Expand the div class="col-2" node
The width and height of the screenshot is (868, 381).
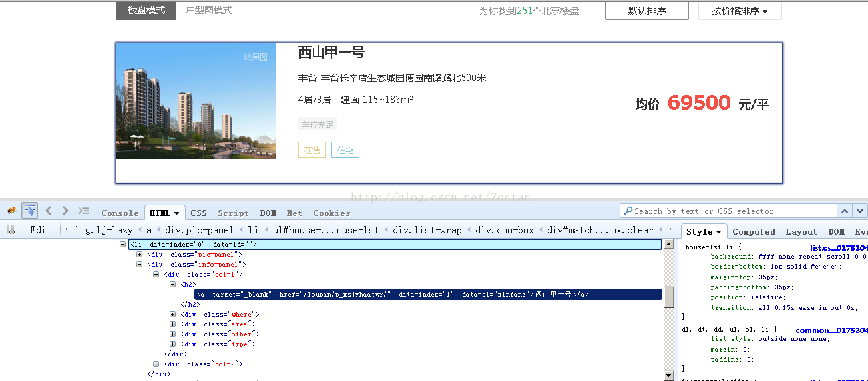tap(156, 364)
